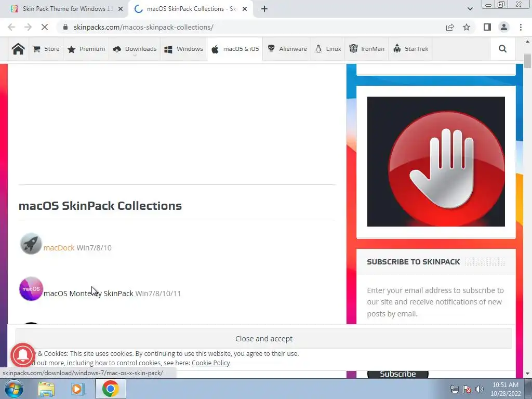The image size is (532, 399).
Task: Open the StarTrek menu item
Action: pos(410,49)
